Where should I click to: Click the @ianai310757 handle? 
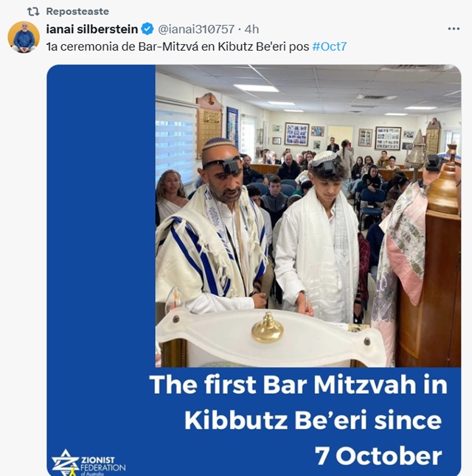[196, 29]
